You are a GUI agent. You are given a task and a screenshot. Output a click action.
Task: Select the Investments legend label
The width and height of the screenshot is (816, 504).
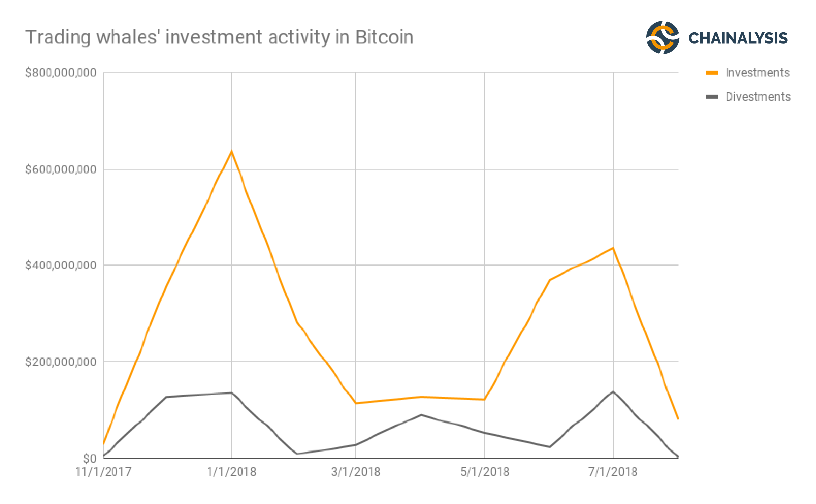pos(757,73)
